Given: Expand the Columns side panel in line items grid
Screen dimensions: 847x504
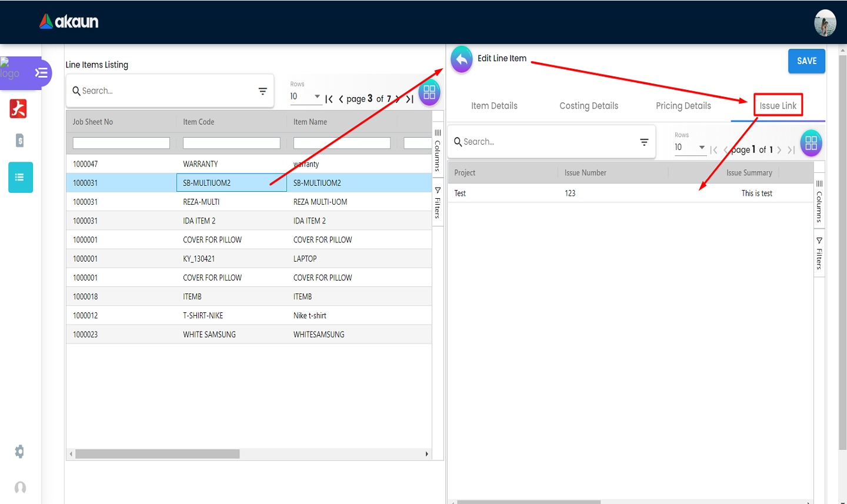Looking at the screenshot, I should [438, 151].
